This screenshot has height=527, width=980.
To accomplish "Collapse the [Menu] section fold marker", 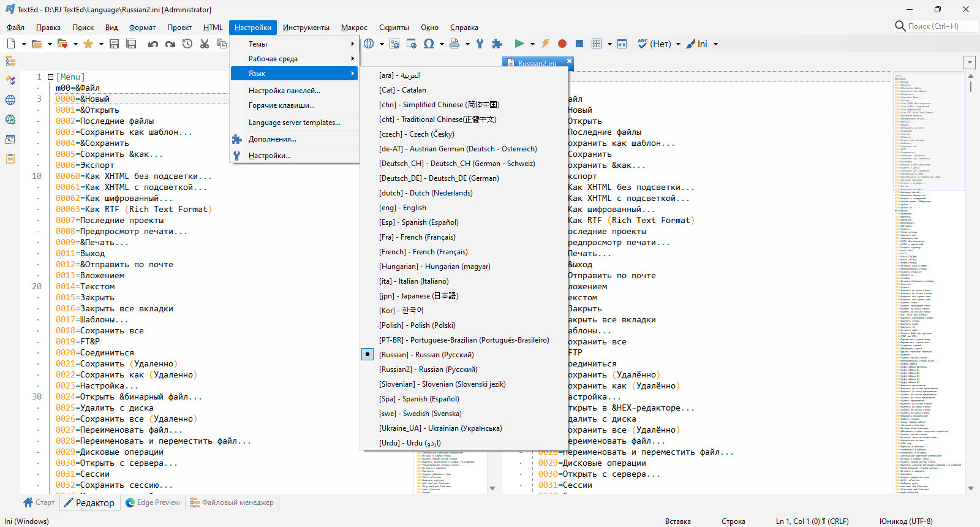I will pos(50,77).
